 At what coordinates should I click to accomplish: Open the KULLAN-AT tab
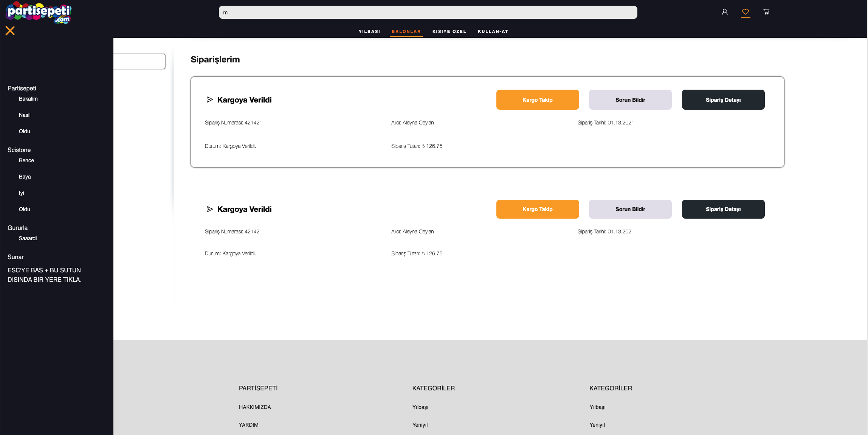tap(493, 31)
